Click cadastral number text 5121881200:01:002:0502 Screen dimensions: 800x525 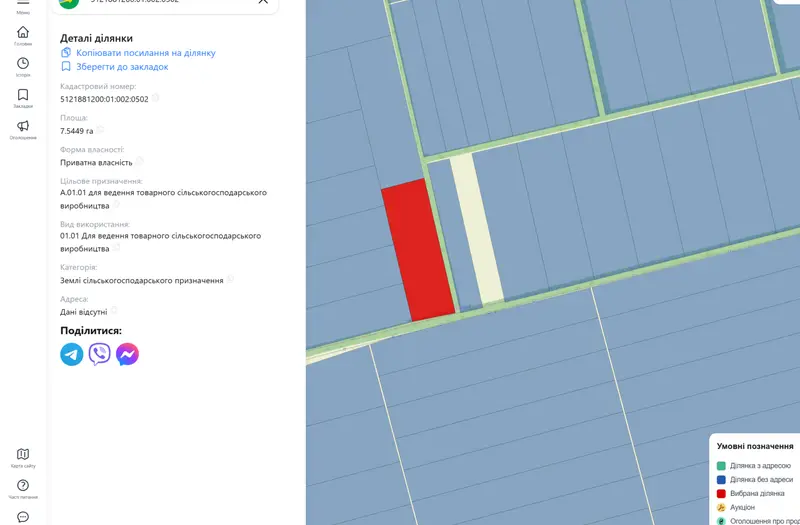104,99
